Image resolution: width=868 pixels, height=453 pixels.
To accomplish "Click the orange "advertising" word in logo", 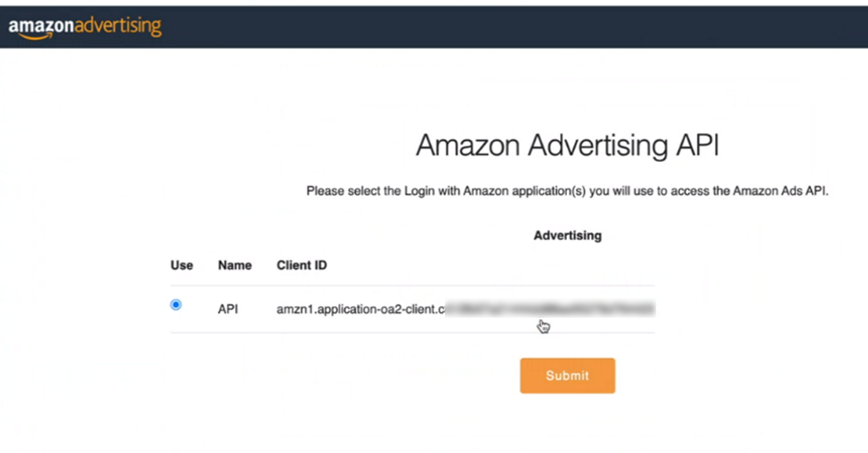I will pos(118,26).
